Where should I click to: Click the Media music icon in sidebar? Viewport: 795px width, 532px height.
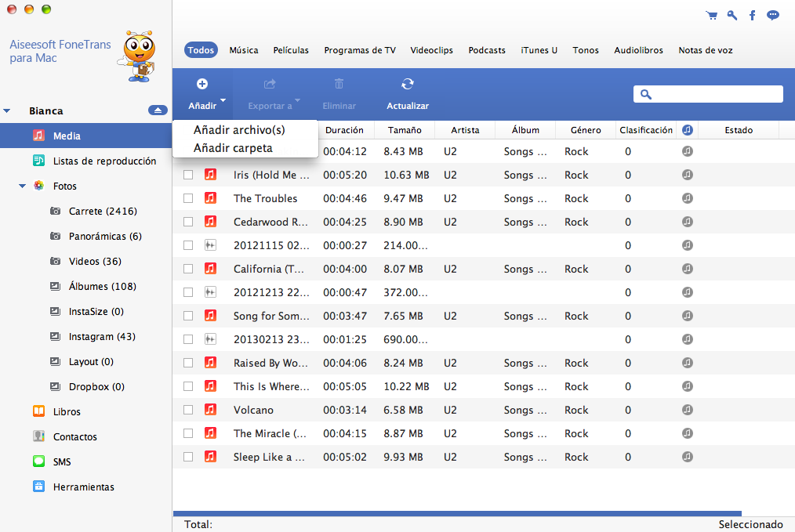38,136
